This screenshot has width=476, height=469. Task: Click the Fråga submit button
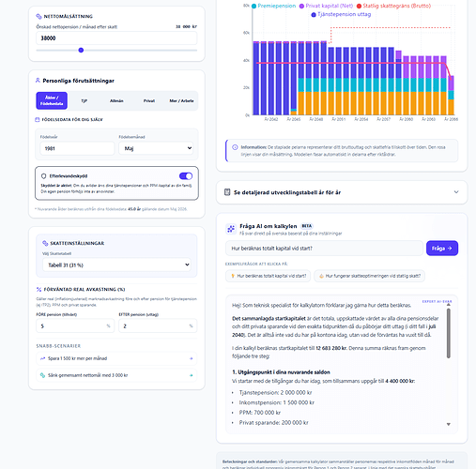[x=442, y=248]
